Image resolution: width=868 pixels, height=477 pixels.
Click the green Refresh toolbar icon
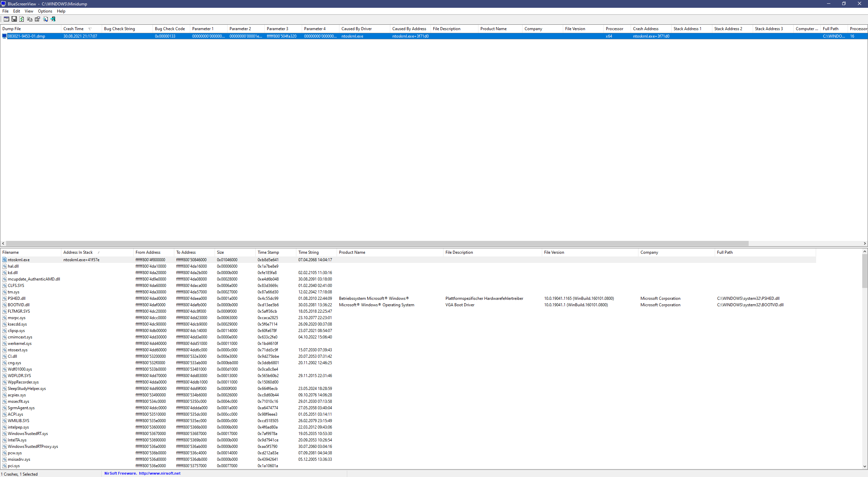click(22, 19)
